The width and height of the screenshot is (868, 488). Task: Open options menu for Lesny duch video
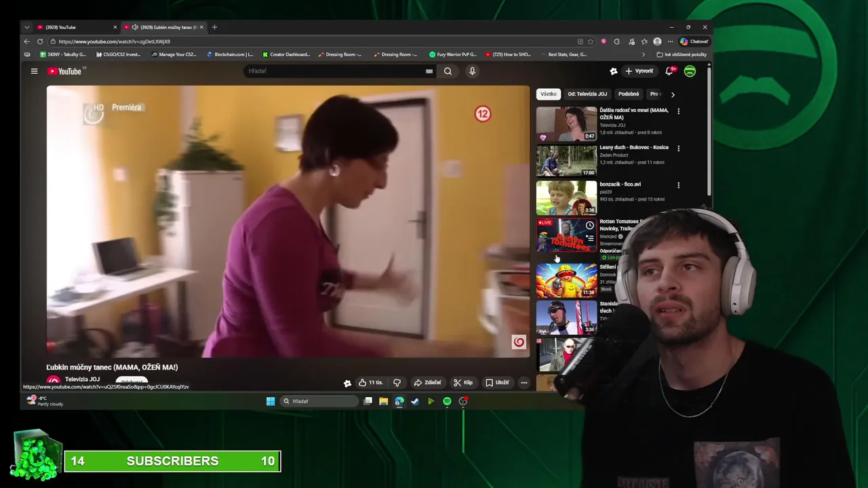pos(678,148)
